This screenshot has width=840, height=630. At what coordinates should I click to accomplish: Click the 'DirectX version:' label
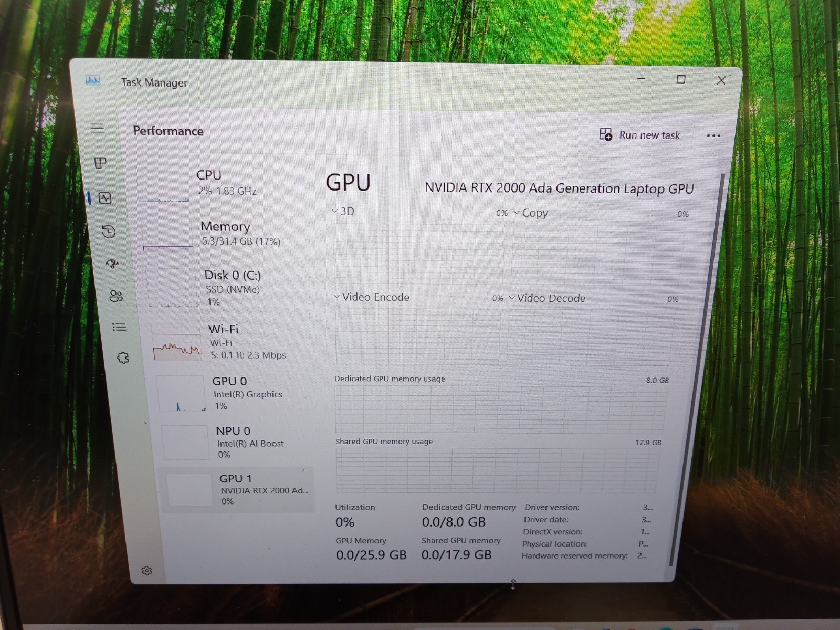coord(552,532)
